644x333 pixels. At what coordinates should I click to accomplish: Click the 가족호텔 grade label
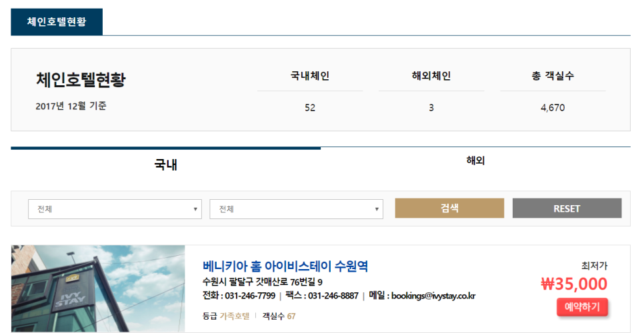235,316
